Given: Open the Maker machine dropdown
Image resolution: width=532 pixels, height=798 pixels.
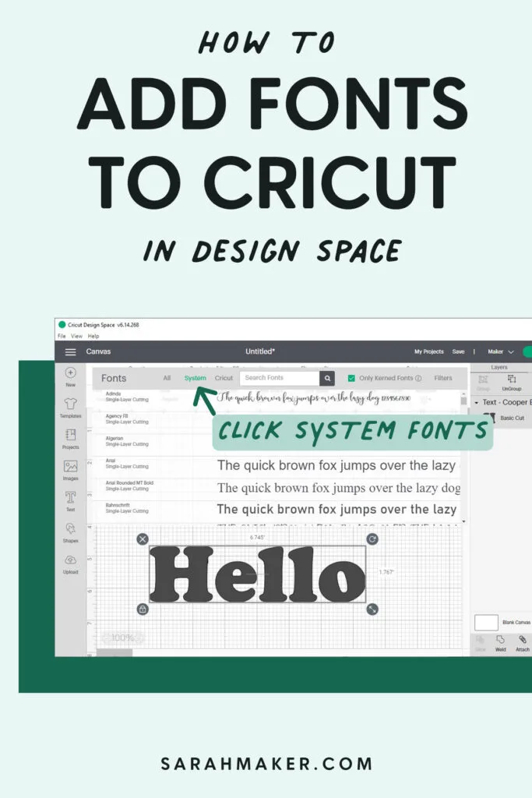Looking at the screenshot, I should pyautogui.click(x=501, y=351).
